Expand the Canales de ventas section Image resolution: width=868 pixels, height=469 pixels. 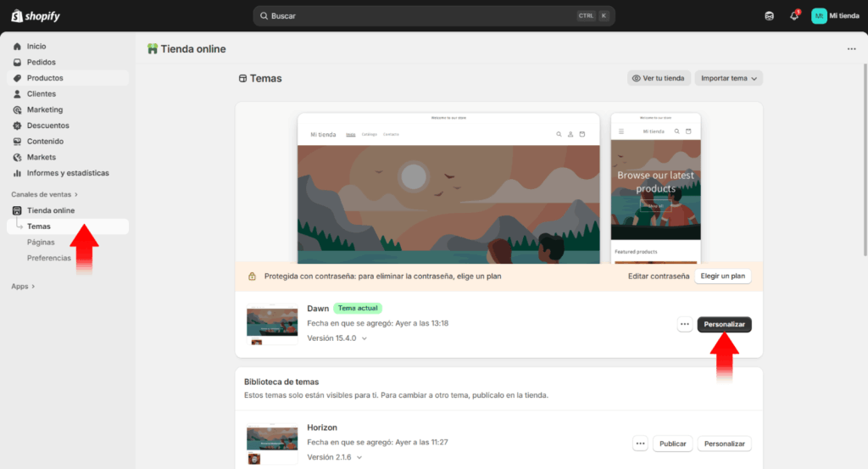(x=44, y=194)
